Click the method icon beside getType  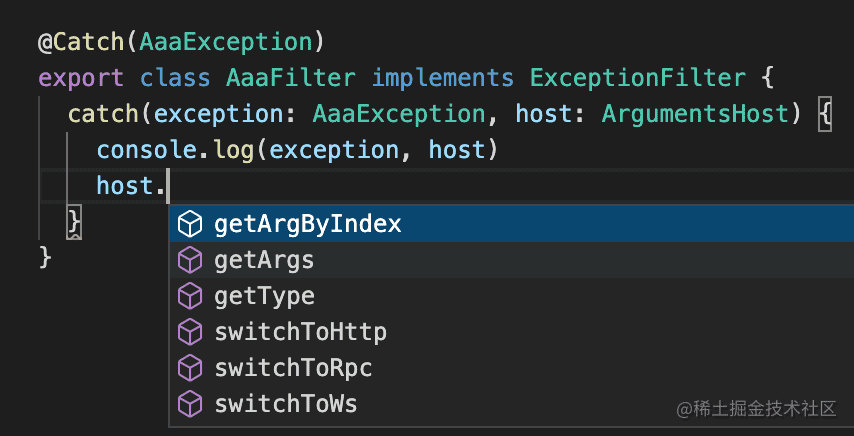[x=190, y=296]
